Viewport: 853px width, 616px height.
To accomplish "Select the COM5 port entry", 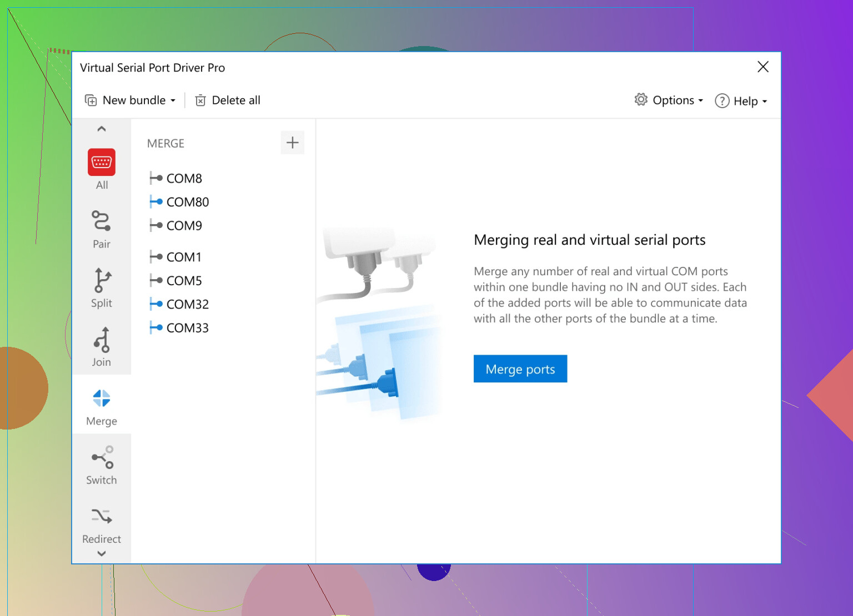I will 184,281.
